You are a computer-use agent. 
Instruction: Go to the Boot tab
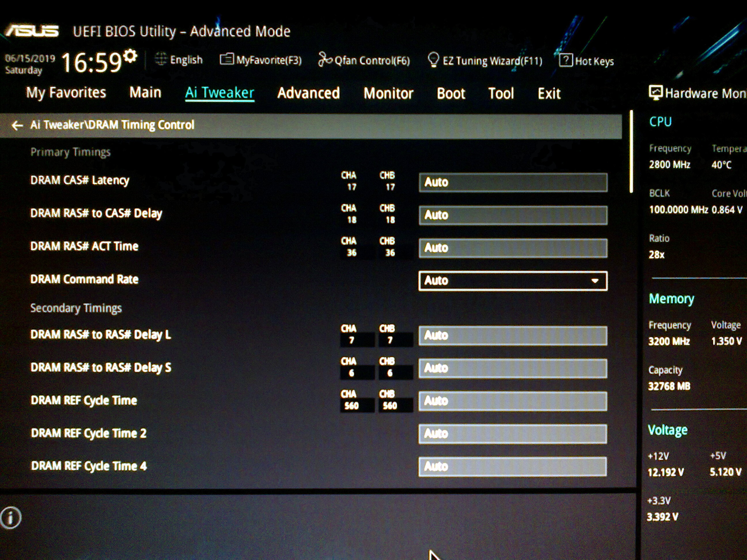click(x=451, y=94)
